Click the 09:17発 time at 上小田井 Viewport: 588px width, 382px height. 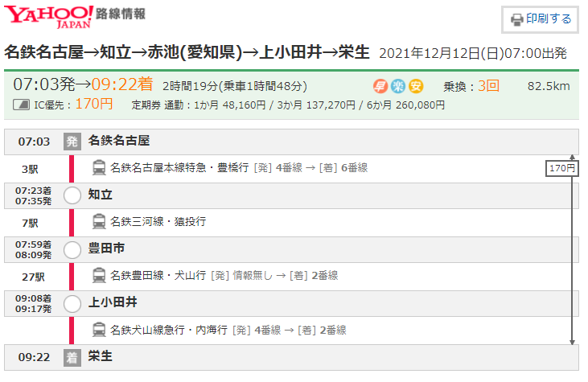point(33,310)
